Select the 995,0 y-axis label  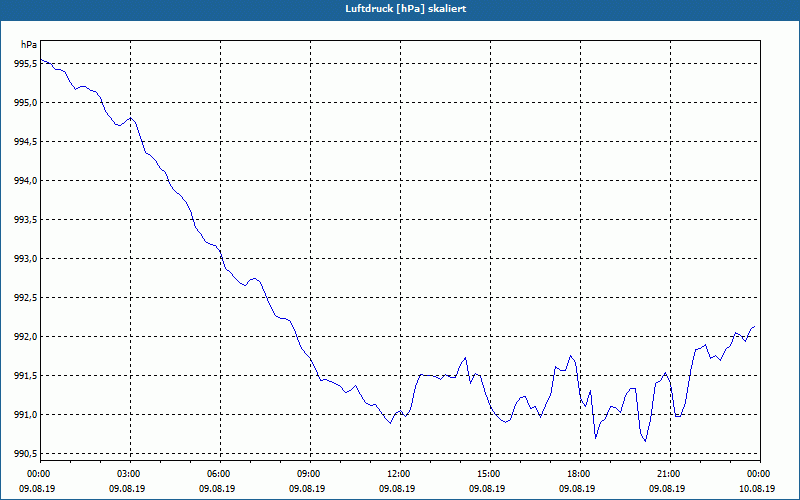pos(25,103)
